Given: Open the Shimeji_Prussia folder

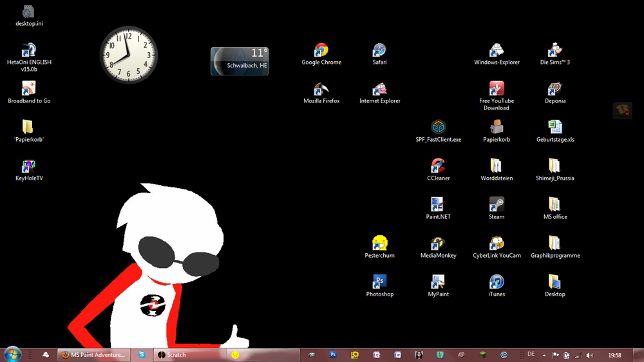Looking at the screenshot, I should pos(554,167).
